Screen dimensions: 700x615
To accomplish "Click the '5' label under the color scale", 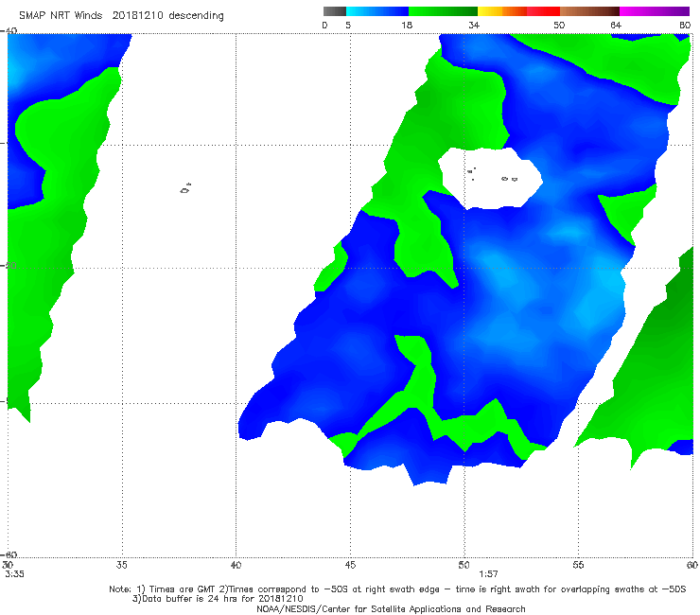I will pos(348,25).
